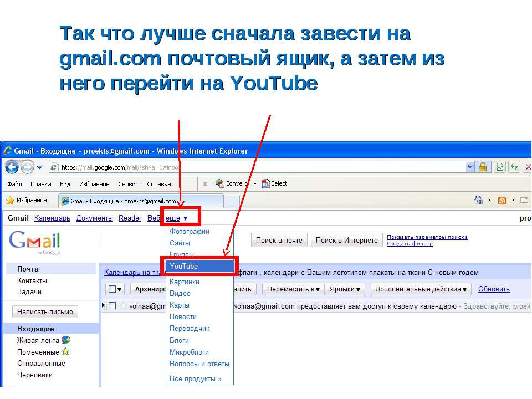Viewport: 532px width, 399px height.
Task: Open the Convert dropdown arrow
Action: point(255,183)
